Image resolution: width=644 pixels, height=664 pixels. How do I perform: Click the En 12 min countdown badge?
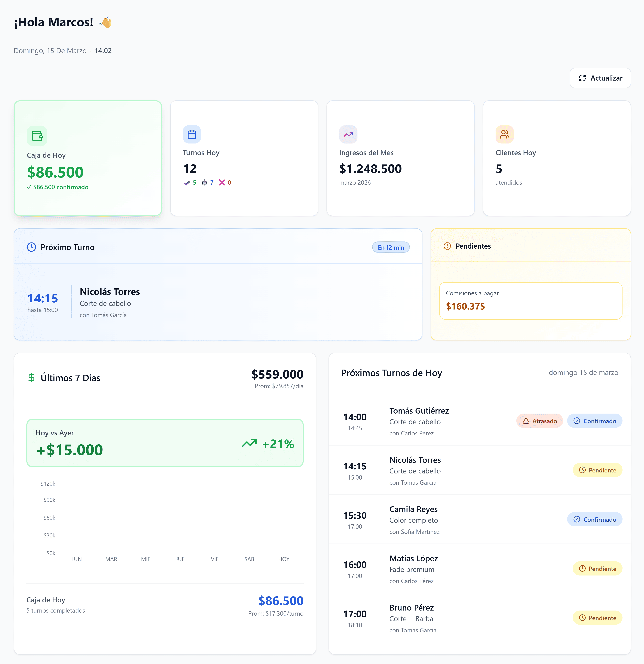[391, 247]
